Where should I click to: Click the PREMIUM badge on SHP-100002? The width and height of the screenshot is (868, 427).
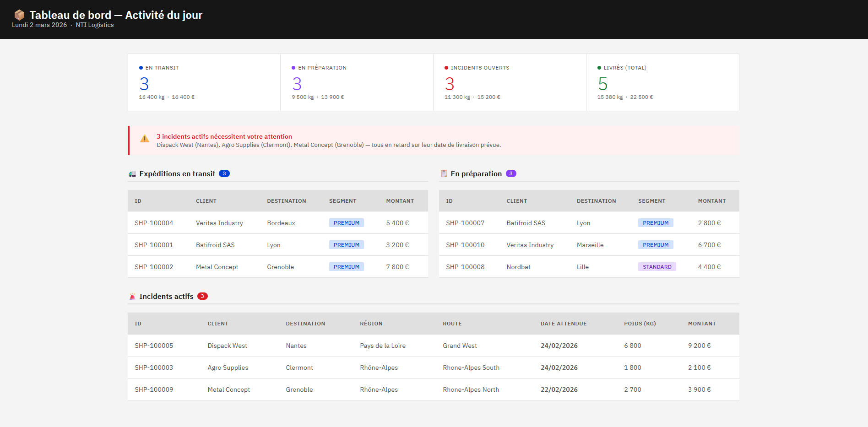[x=347, y=266]
